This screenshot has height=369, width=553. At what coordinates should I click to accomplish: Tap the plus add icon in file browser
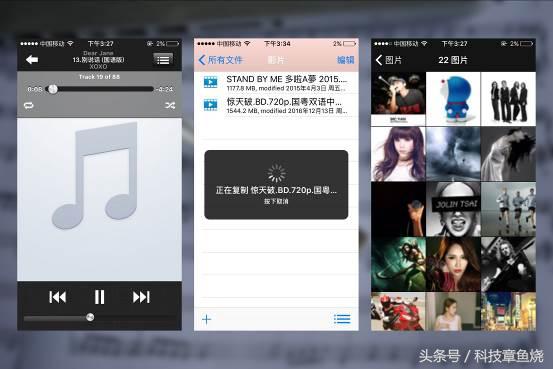[x=207, y=319]
